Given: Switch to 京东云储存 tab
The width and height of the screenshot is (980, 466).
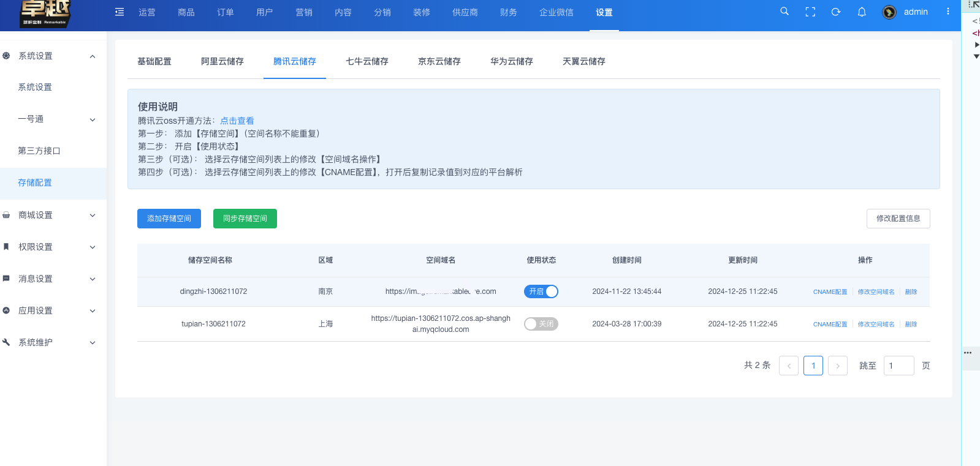Looking at the screenshot, I should pyautogui.click(x=439, y=61).
